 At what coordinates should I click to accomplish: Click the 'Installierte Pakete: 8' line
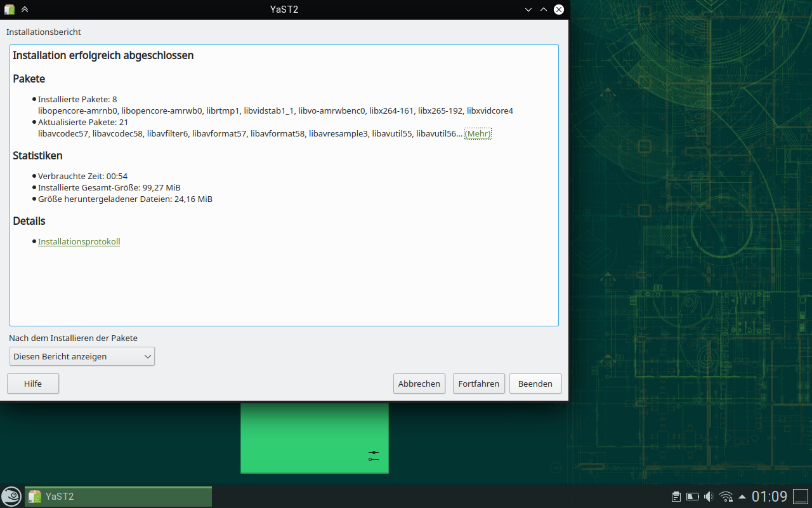[77, 99]
